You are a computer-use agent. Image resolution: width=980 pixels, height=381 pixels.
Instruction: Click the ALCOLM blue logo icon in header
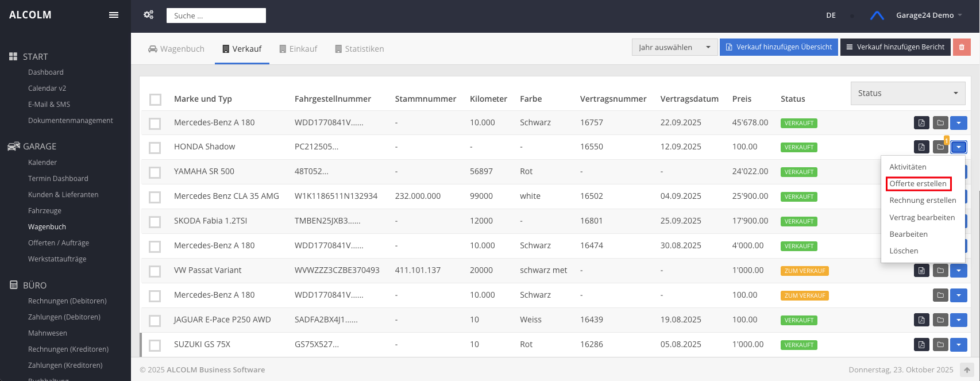click(x=877, y=16)
